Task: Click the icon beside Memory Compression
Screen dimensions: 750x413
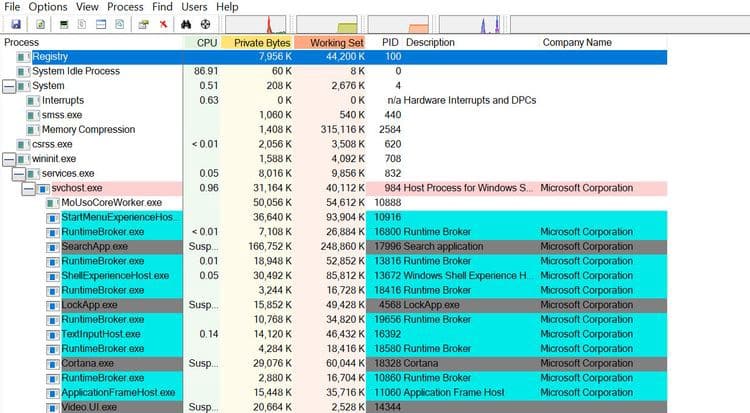Action: (32, 130)
